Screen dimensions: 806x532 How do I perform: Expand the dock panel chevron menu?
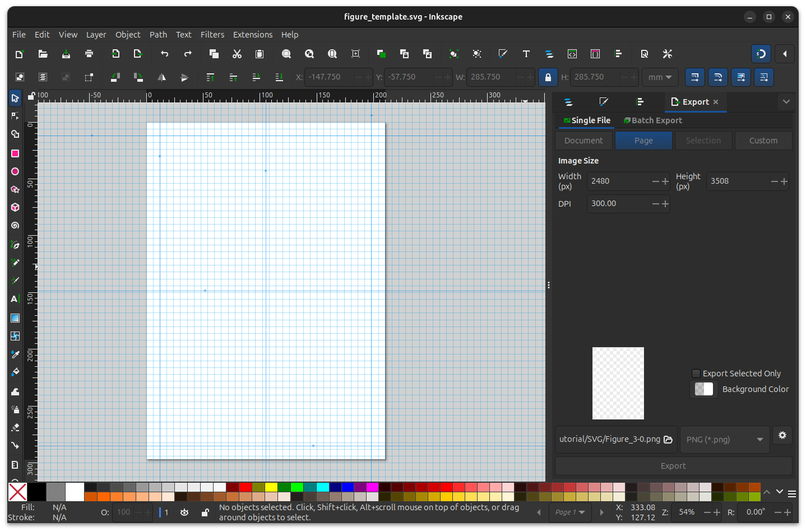point(786,102)
